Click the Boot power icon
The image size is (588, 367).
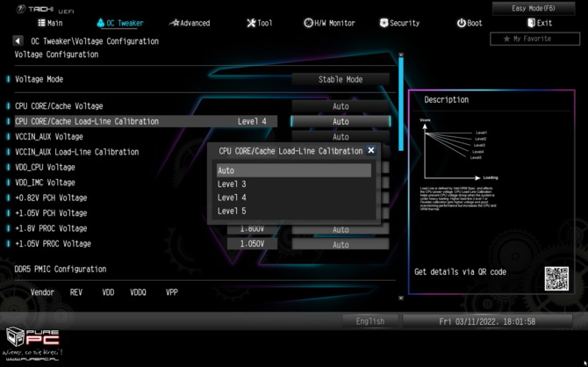(461, 23)
